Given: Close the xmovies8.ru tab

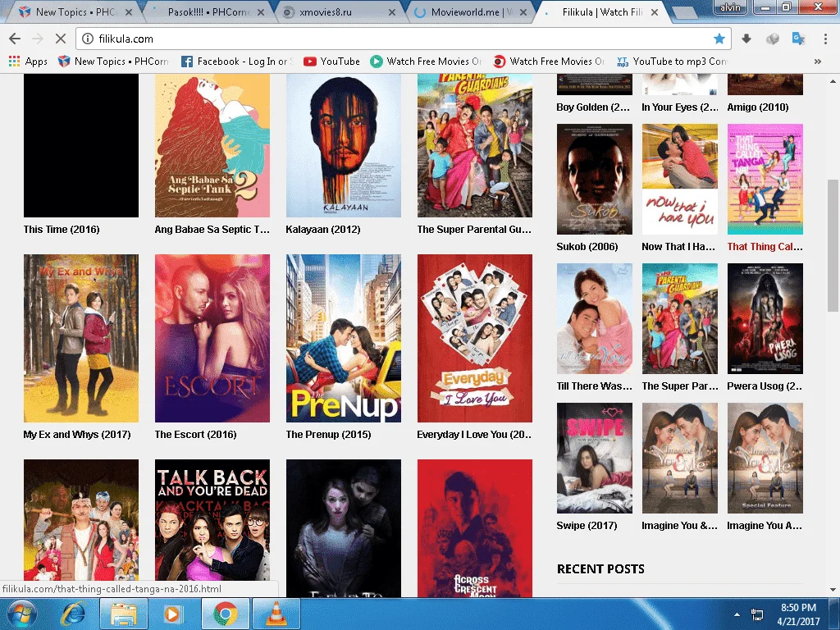Looking at the screenshot, I should click(x=392, y=11).
